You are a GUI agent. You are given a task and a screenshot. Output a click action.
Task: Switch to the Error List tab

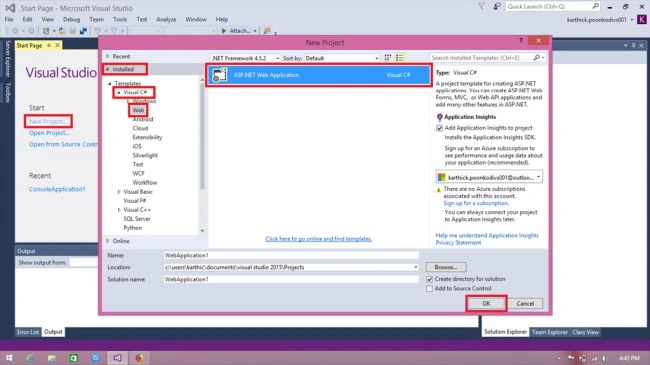point(28,332)
